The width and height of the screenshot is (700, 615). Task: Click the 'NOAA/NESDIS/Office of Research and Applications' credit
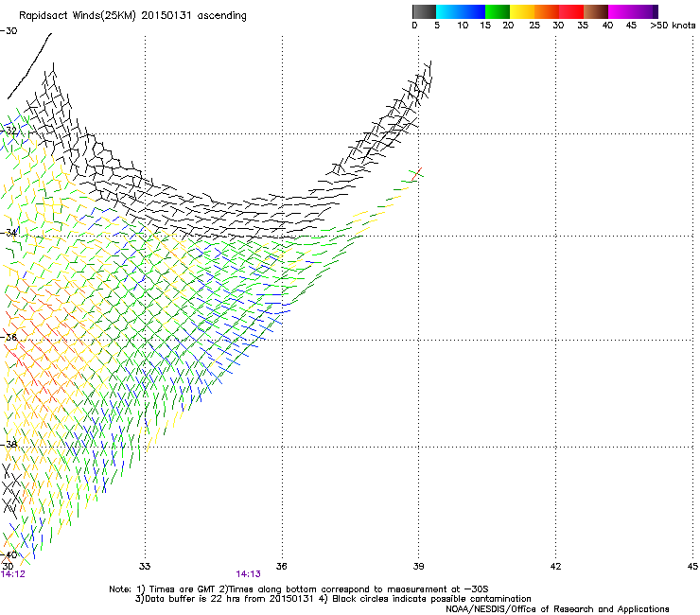click(x=557, y=609)
